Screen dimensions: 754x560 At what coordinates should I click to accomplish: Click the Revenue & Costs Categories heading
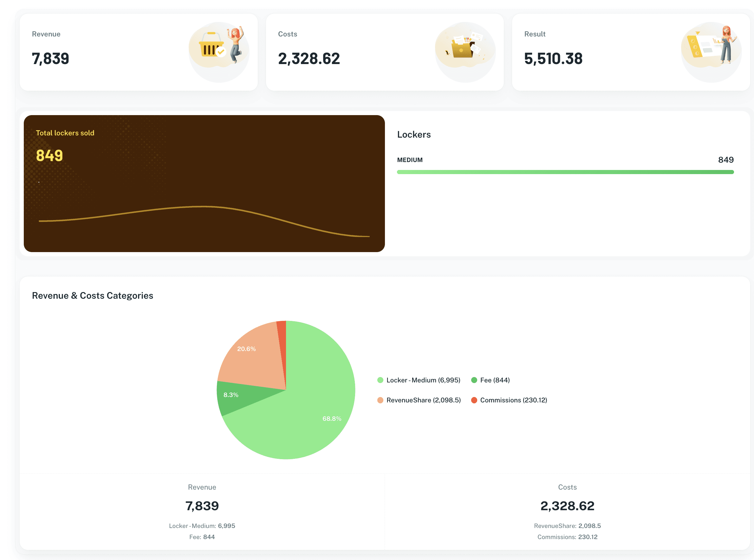point(93,296)
